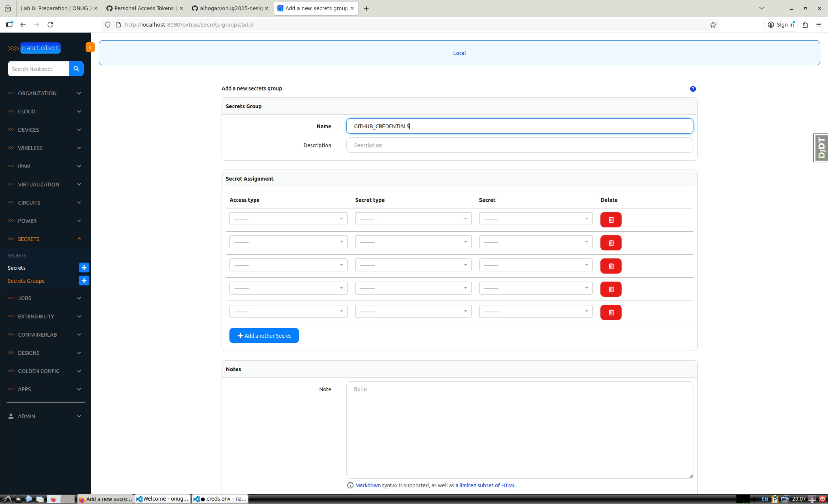Click plus icon next to Secrets

click(x=84, y=268)
